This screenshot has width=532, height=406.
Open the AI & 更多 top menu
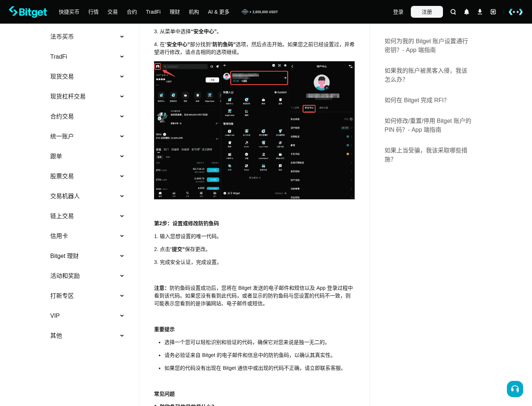coord(219,12)
